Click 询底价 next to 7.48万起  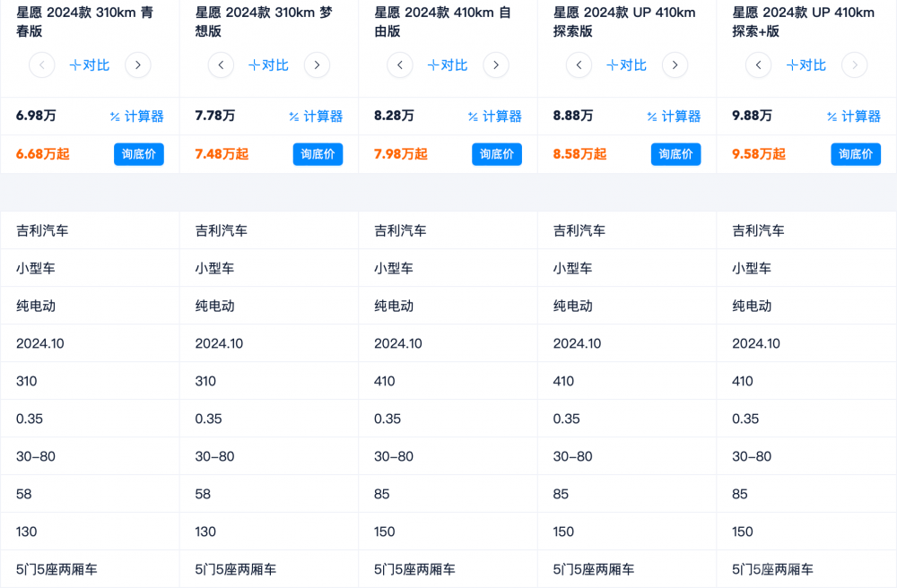tap(318, 154)
